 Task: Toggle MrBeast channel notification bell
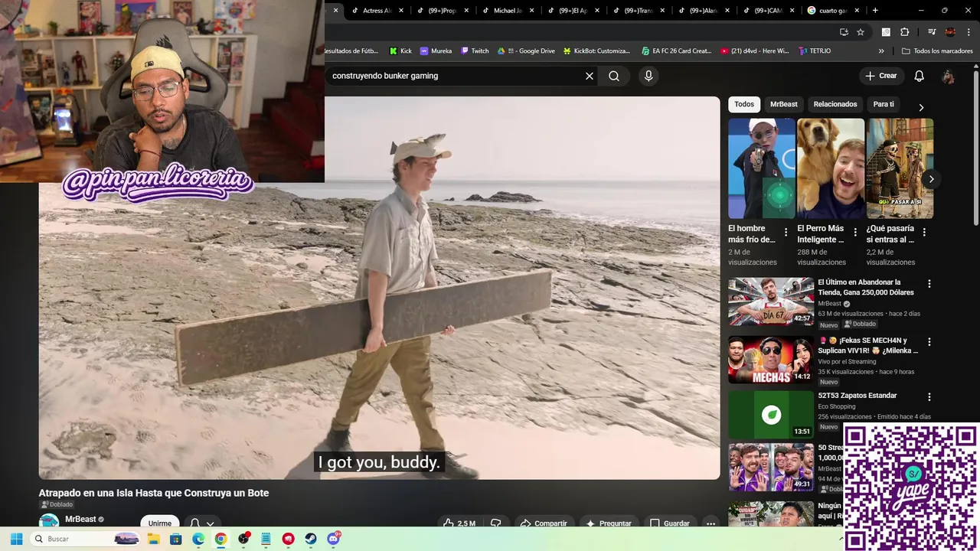coord(195,523)
